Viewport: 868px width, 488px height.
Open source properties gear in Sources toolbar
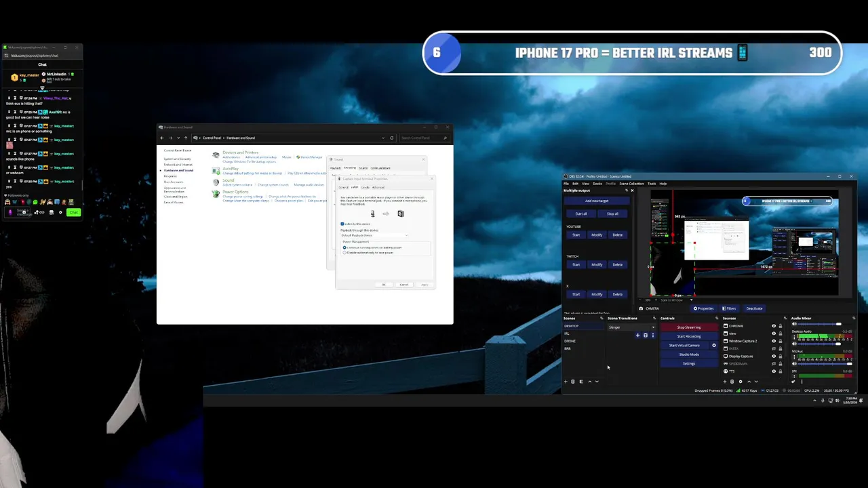[x=741, y=382]
